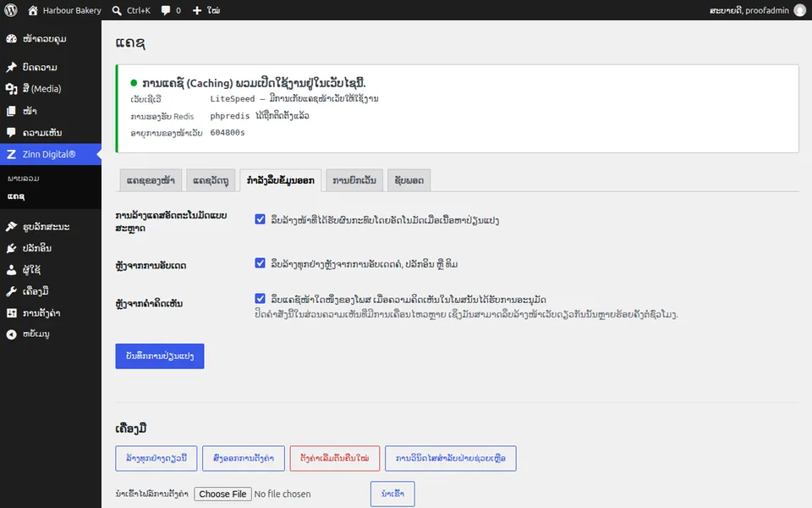Click the 604800s page cache lifetime value
Image resolution: width=812 pixels, height=508 pixels.
(x=228, y=133)
